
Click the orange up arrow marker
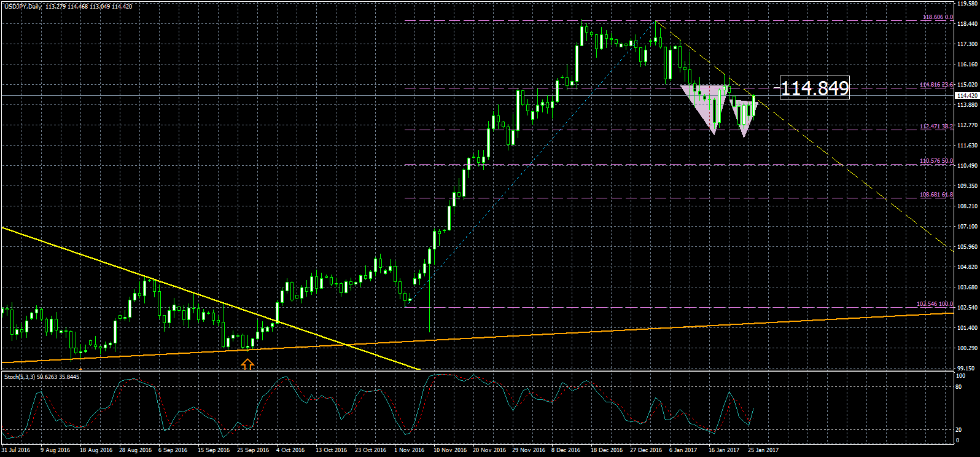[247, 364]
